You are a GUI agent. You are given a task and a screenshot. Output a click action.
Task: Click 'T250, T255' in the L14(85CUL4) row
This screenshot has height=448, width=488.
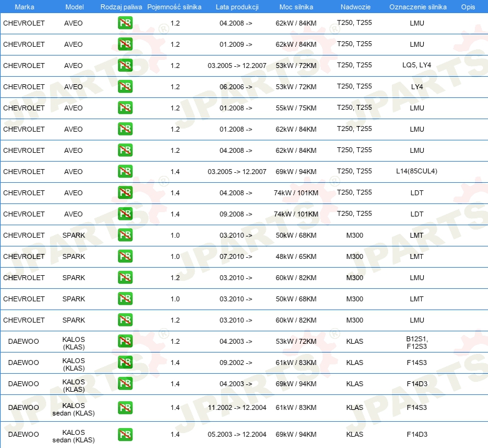pyautogui.click(x=354, y=171)
